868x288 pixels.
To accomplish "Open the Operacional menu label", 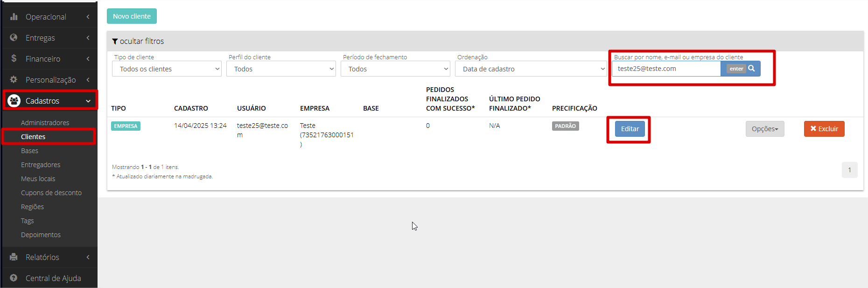I will coord(46,17).
